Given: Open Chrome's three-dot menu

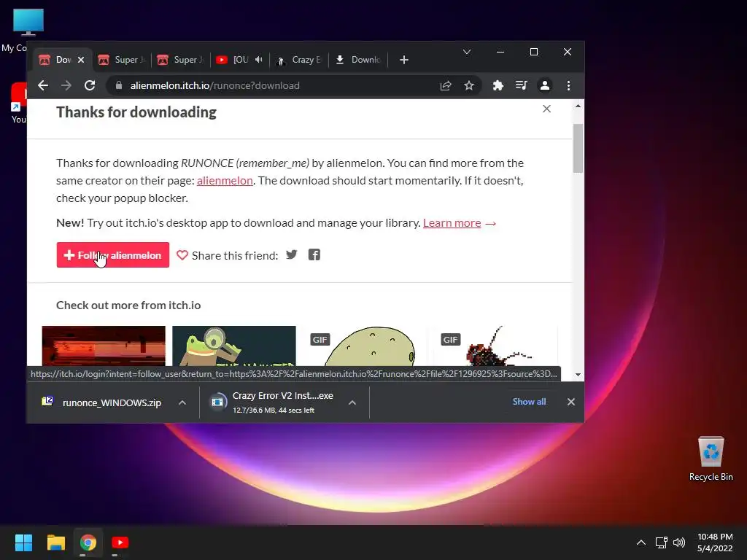Looking at the screenshot, I should pyautogui.click(x=568, y=86).
